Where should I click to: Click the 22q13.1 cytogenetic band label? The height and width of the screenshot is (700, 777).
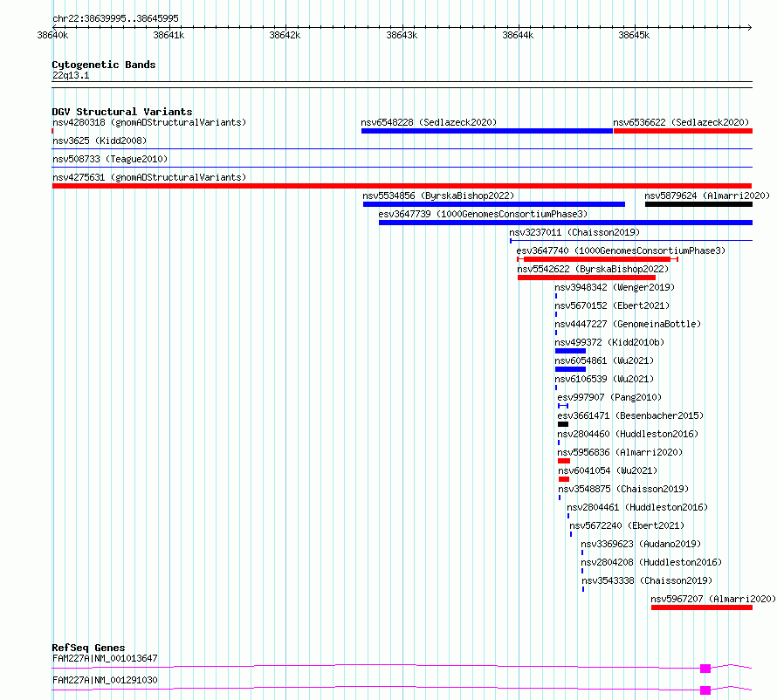pos(71,75)
